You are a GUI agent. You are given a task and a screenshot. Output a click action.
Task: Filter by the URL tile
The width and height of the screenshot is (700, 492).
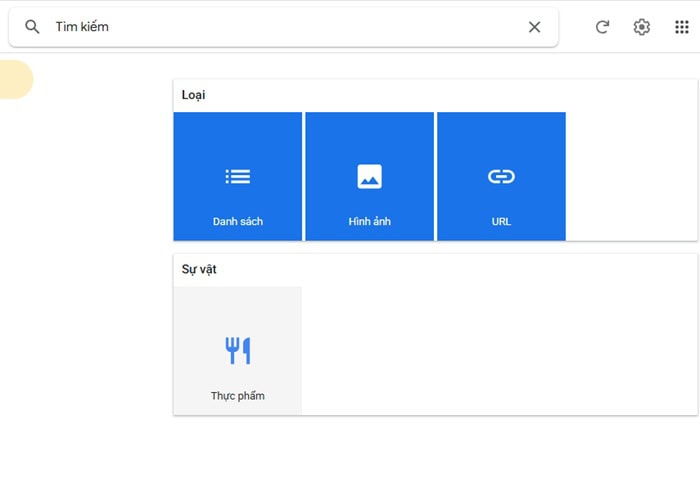pos(501,176)
